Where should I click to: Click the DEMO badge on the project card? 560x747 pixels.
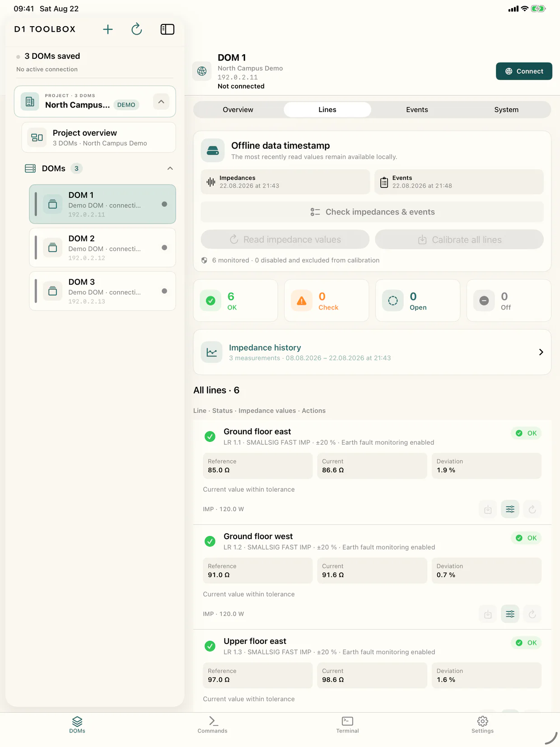(x=126, y=105)
